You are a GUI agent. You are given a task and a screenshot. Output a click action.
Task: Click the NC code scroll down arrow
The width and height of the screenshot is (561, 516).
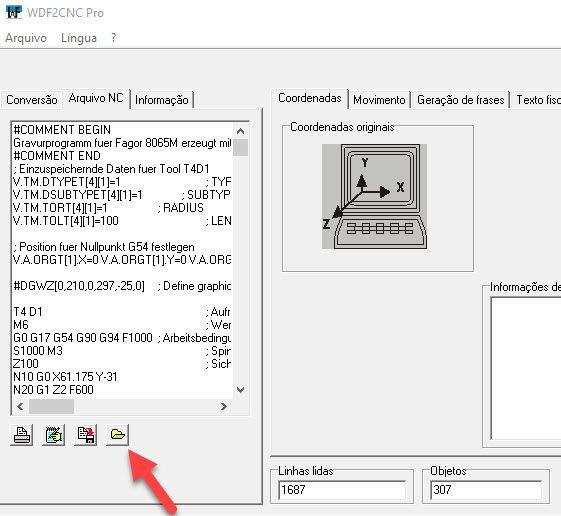(x=241, y=390)
